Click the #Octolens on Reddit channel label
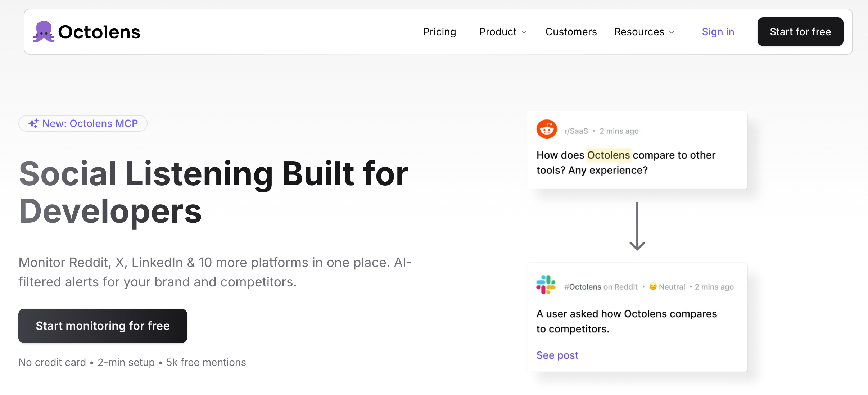868x395 pixels. (x=601, y=287)
